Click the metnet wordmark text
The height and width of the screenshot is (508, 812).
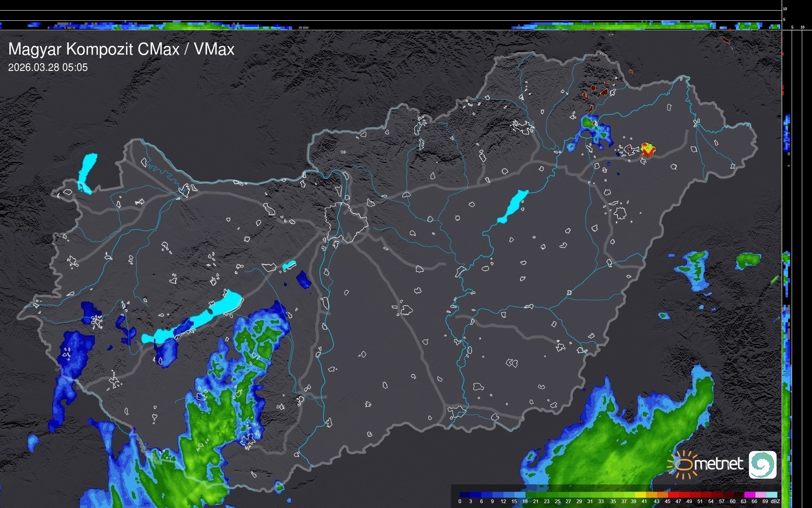pos(718,464)
